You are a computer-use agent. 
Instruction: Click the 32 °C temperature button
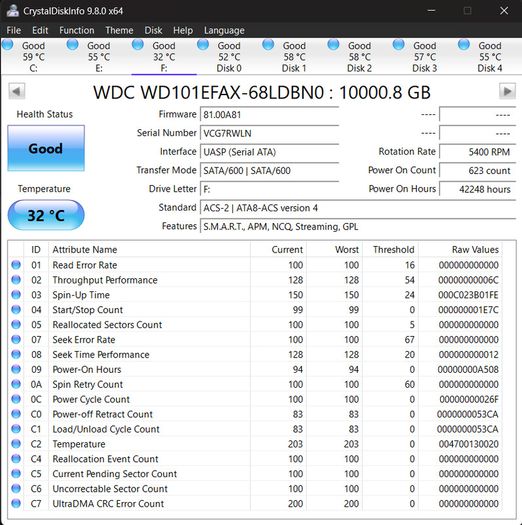coord(46,215)
